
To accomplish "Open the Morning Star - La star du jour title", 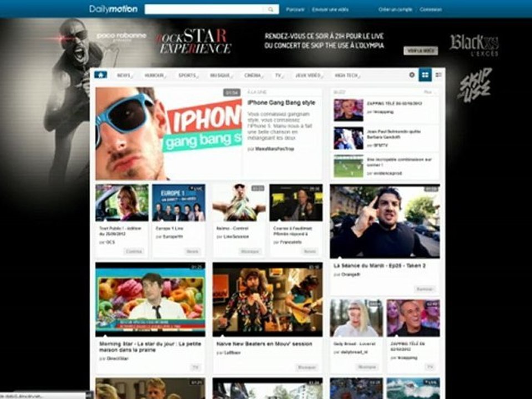I will (150, 347).
